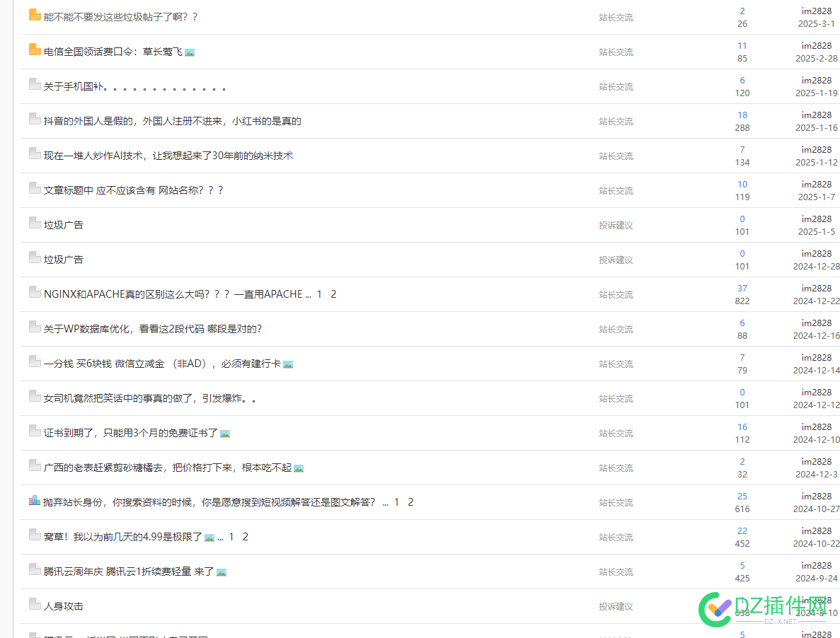
Task: Click thread icon beside 窝草！我以为前几天的4.99
Action: tap(35, 535)
